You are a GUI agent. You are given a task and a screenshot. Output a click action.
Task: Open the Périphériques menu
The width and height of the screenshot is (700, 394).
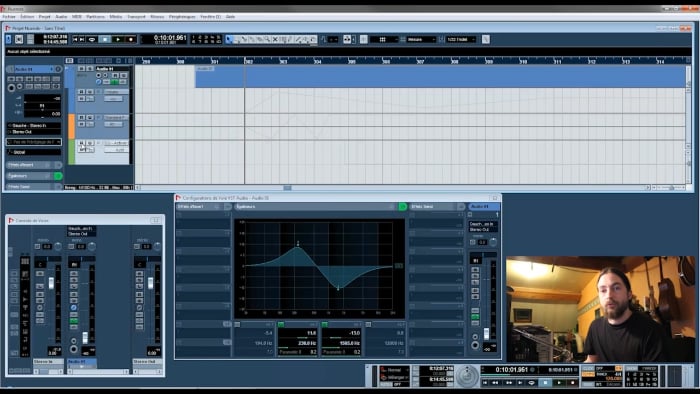182,17
